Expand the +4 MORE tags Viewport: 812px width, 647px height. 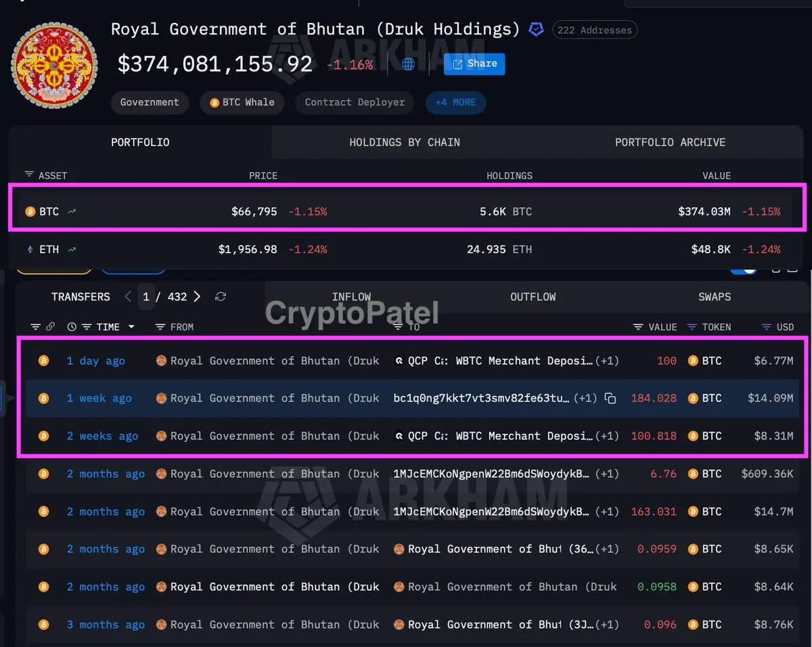[x=455, y=102]
